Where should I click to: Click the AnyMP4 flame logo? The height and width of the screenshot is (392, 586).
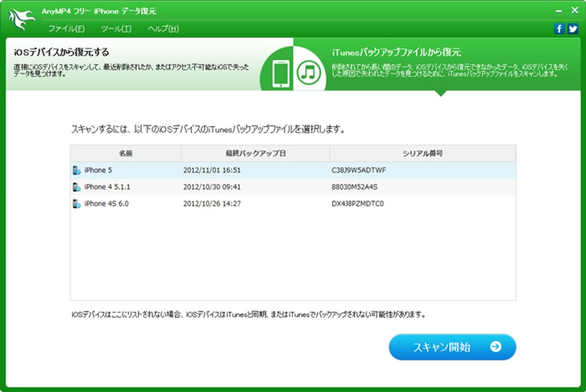tap(21, 20)
